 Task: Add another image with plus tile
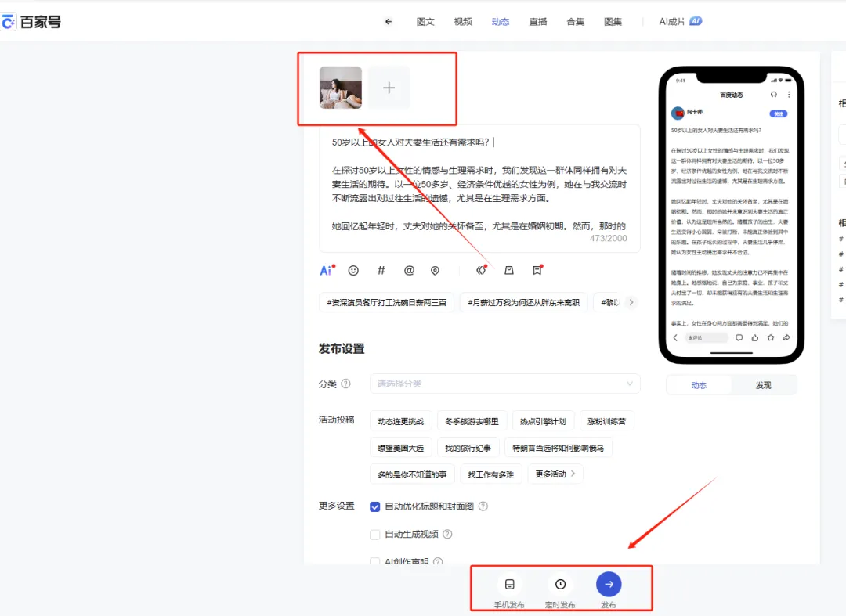tap(389, 88)
